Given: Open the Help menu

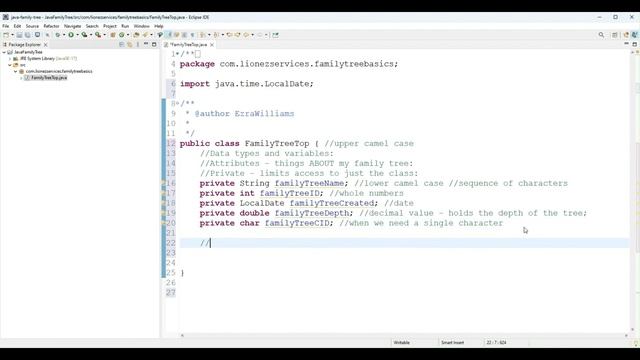Looking at the screenshot, I should coord(159,26).
